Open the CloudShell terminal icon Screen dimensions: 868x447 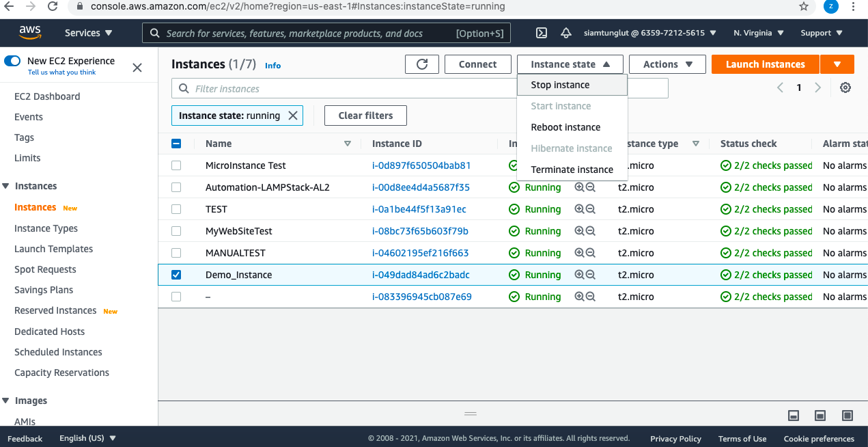[541, 33]
